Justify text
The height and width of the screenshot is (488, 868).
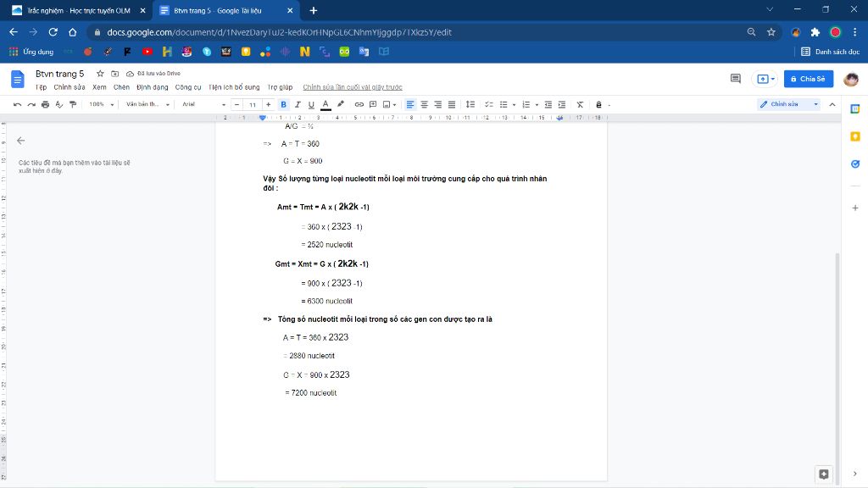click(x=452, y=104)
